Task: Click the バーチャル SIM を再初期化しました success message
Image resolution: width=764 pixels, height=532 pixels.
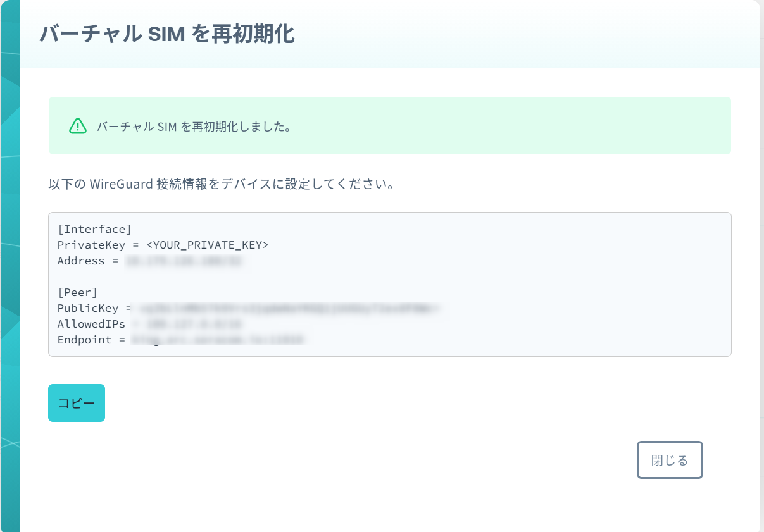Action: tap(194, 127)
